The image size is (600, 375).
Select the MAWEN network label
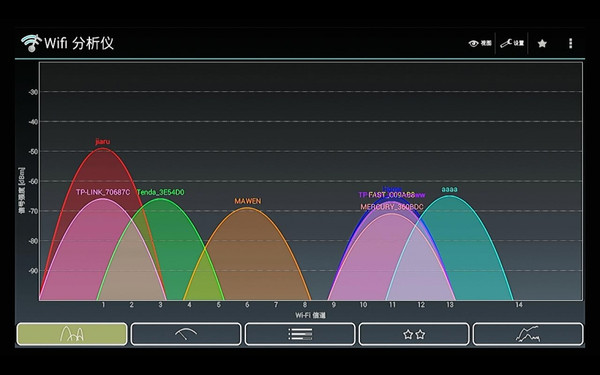248,201
